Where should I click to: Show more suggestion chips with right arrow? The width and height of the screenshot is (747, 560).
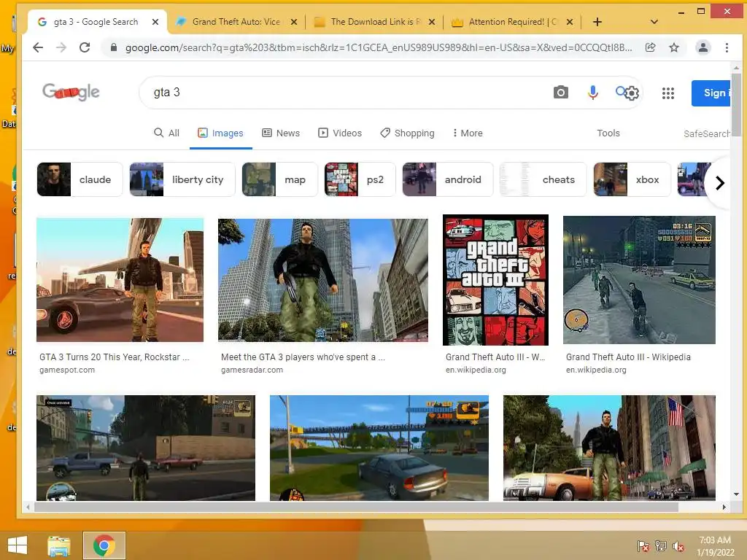(x=720, y=183)
